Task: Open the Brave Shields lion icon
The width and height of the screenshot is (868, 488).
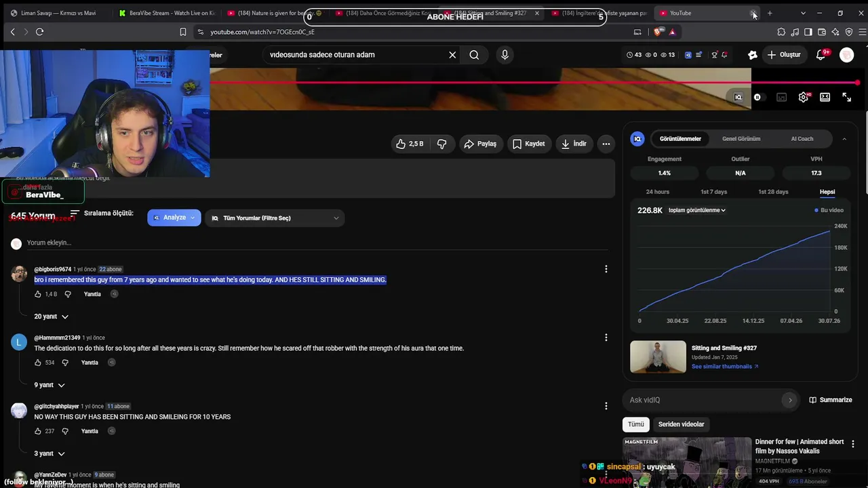Action: point(658,32)
